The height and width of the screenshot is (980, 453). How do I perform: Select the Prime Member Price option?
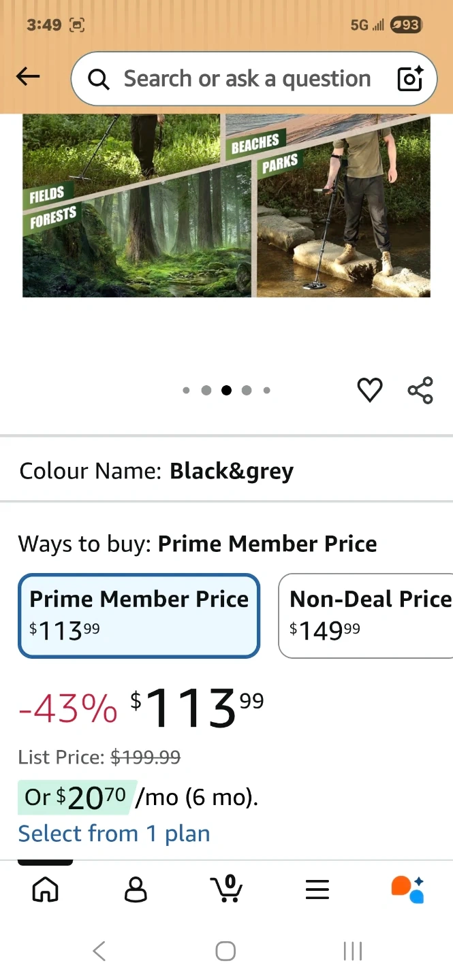pyautogui.click(x=139, y=616)
